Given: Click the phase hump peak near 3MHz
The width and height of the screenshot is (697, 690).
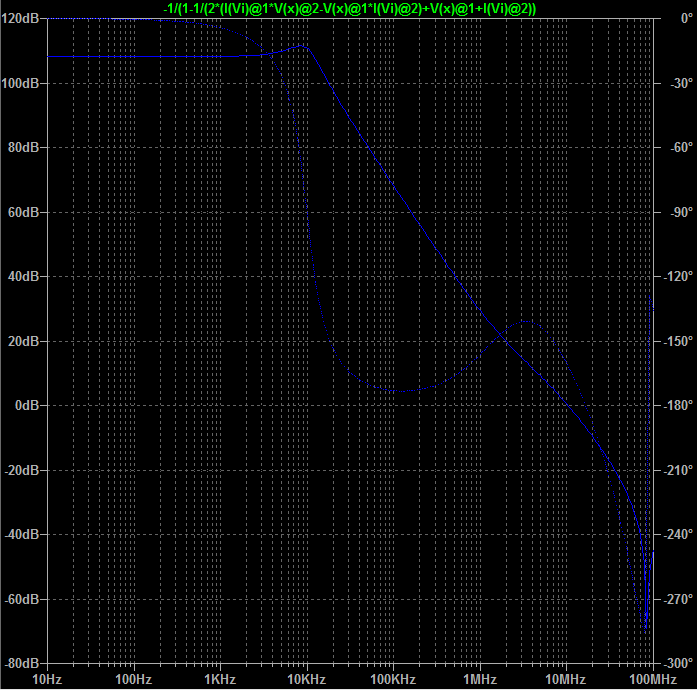Looking at the screenshot, I should point(527,321).
